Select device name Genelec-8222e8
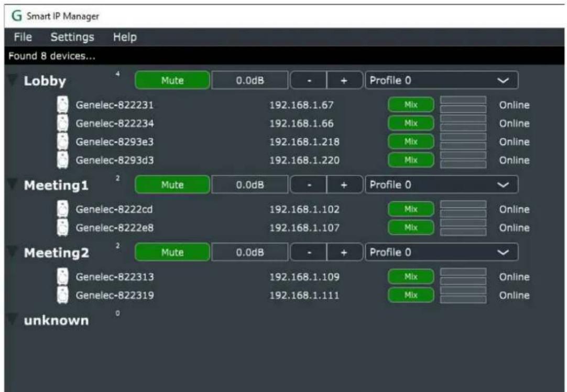This screenshot has width=567, height=392. point(115,227)
